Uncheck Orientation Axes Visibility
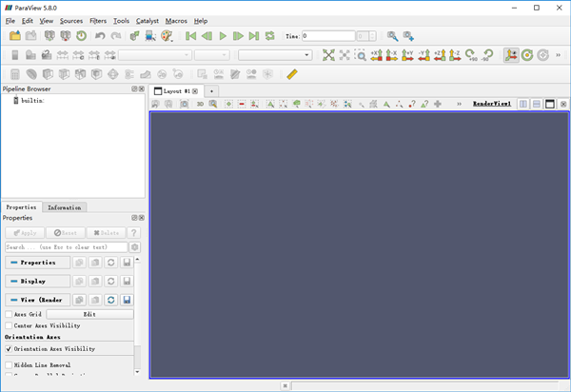 pyautogui.click(x=10, y=349)
